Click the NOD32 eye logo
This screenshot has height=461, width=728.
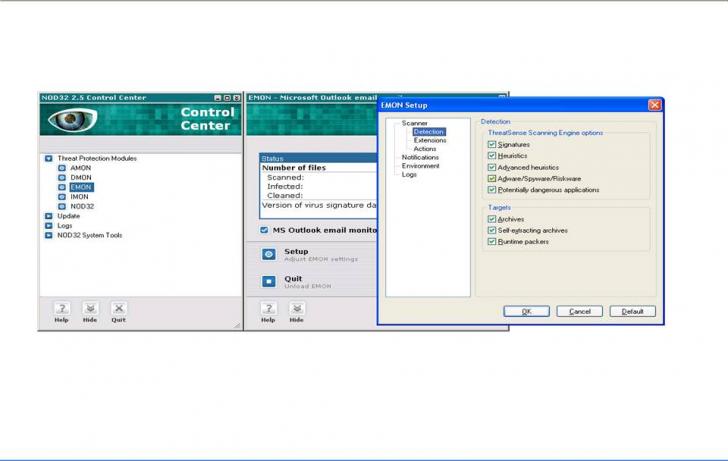[x=72, y=120]
